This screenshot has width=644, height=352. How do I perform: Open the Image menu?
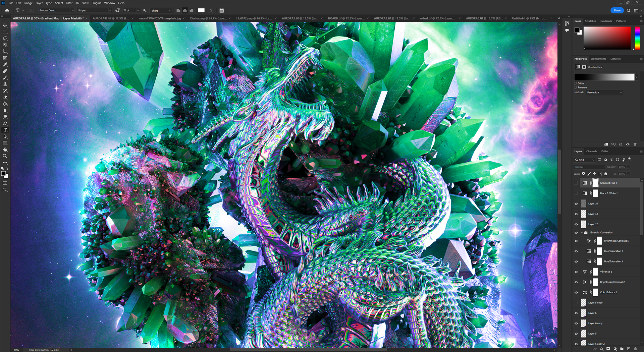(29, 3)
